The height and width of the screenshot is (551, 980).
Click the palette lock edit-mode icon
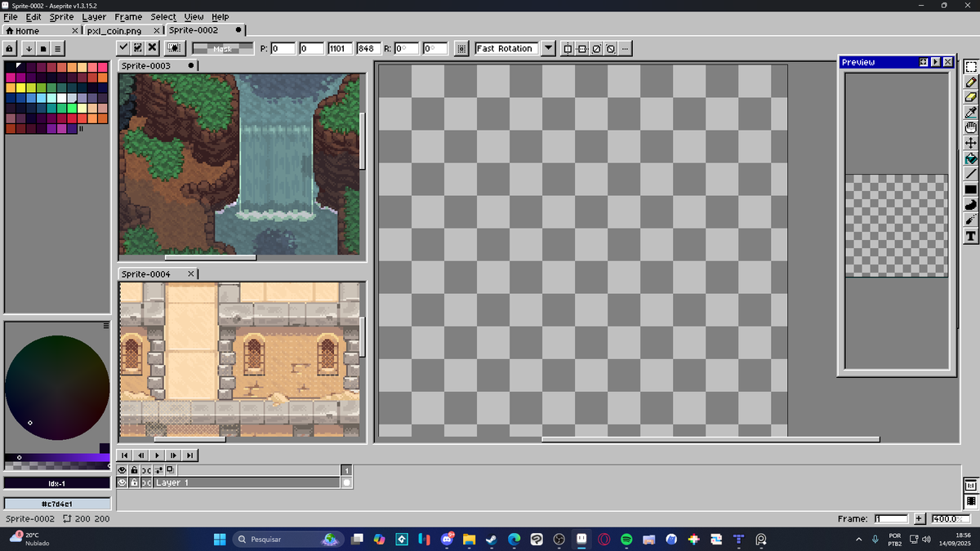(x=11, y=49)
